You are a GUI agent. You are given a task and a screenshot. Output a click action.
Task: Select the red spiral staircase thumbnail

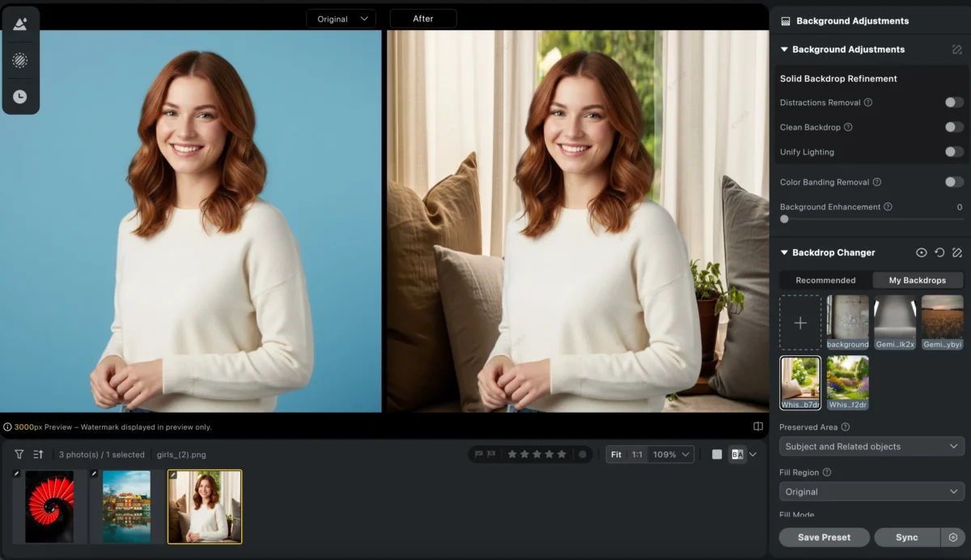click(49, 507)
